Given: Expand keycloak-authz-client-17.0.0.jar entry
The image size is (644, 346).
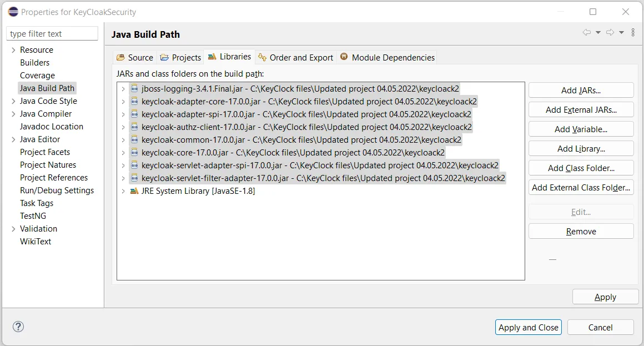Looking at the screenshot, I should 123,127.
